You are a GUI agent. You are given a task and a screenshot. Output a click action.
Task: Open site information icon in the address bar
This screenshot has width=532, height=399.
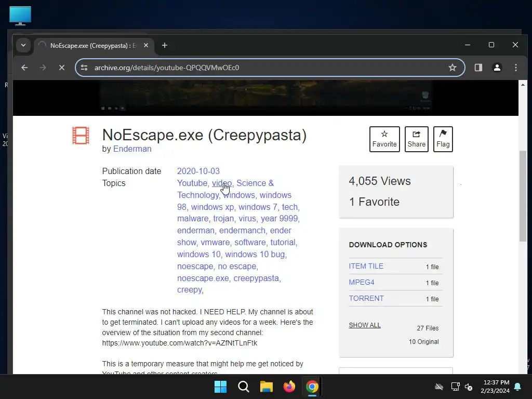tap(84, 68)
